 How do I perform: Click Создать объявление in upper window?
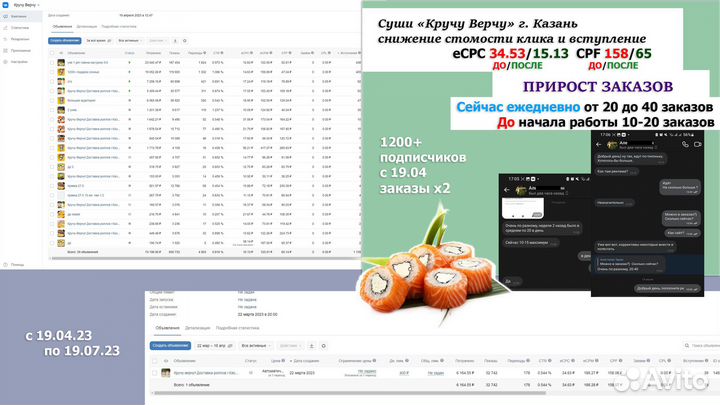tap(65, 41)
